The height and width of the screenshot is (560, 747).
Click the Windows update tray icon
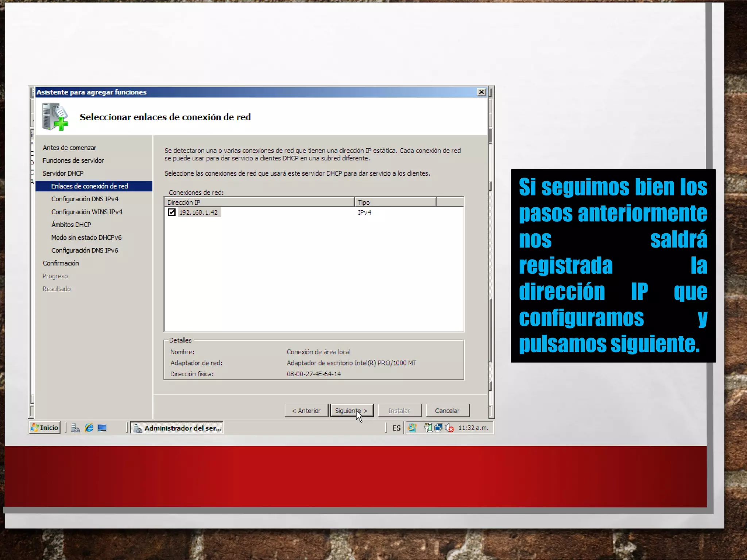(x=413, y=428)
